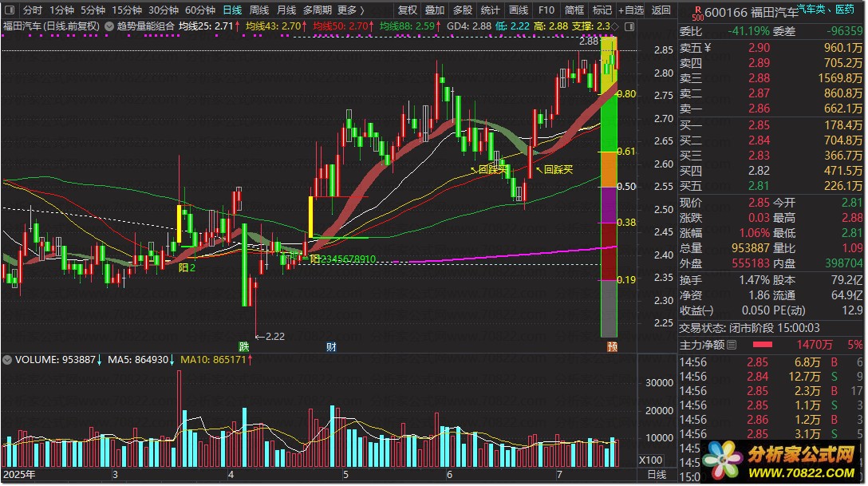The width and height of the screenshot is (868, 486).
Task: Switch to the 15分钟 period
Action: [127, 10]
